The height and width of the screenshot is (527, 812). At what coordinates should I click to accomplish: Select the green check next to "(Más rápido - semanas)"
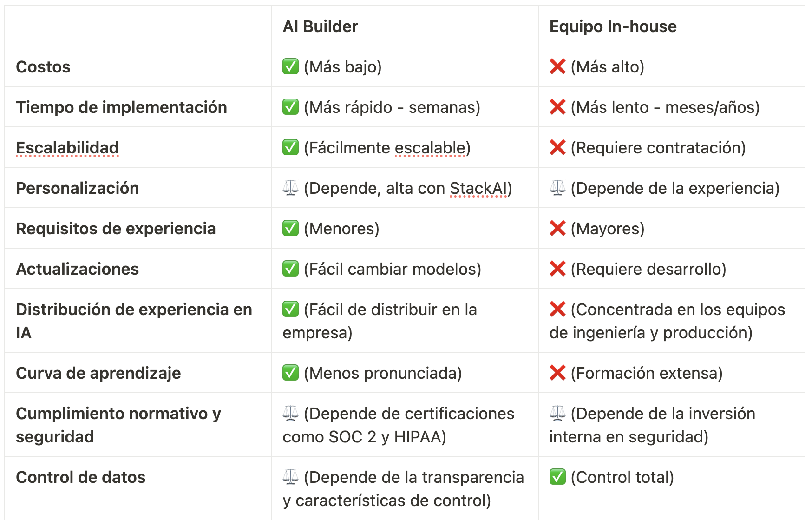click(x=290, y=107)
